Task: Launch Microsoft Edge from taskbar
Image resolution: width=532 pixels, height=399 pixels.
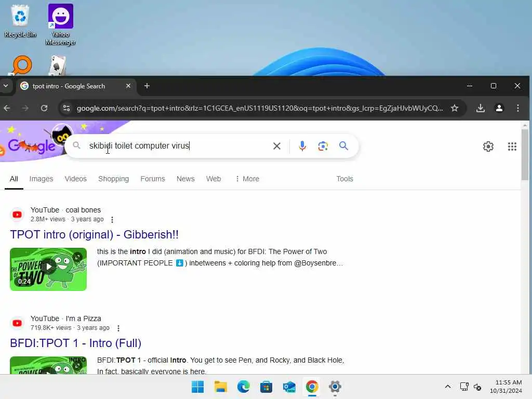Action: click(243, 387)
